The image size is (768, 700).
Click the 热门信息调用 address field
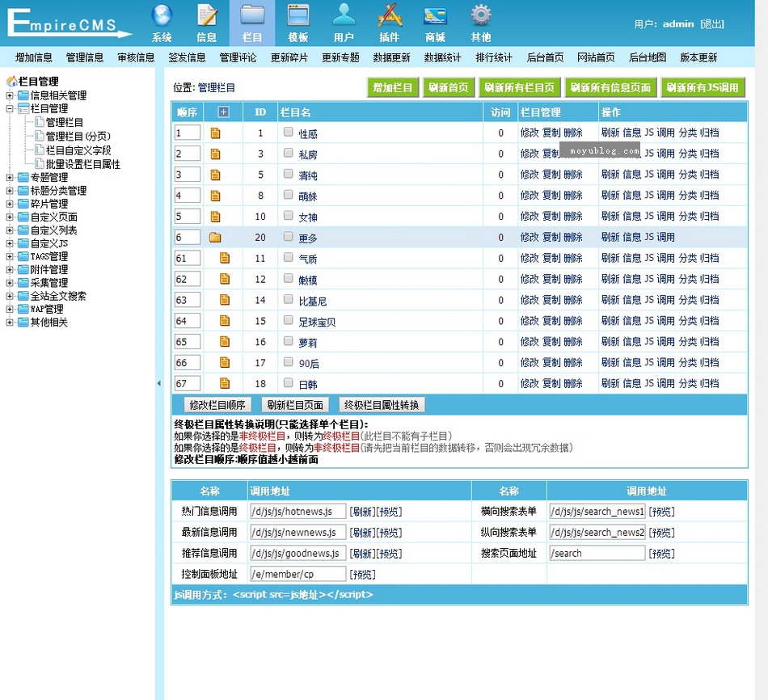pos(298,512)
